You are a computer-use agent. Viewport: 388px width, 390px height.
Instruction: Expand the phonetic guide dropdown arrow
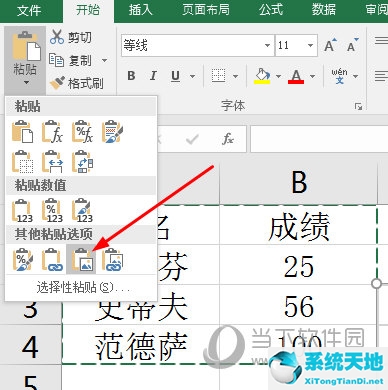coord(355,76)
